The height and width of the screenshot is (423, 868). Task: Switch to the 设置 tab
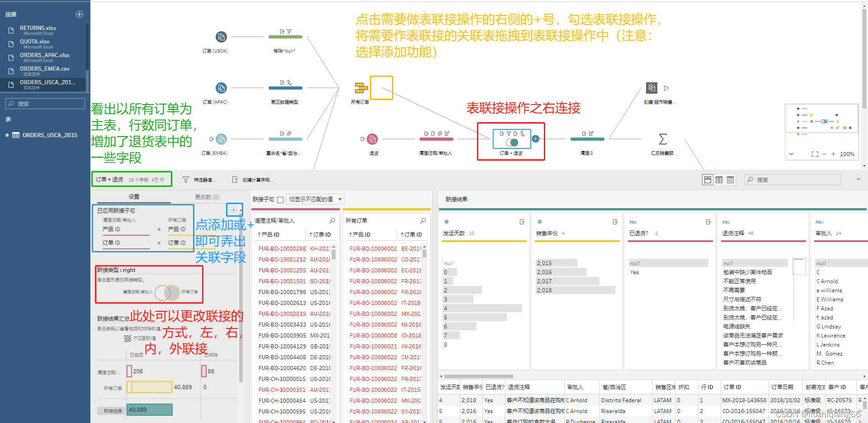[134, 197]
